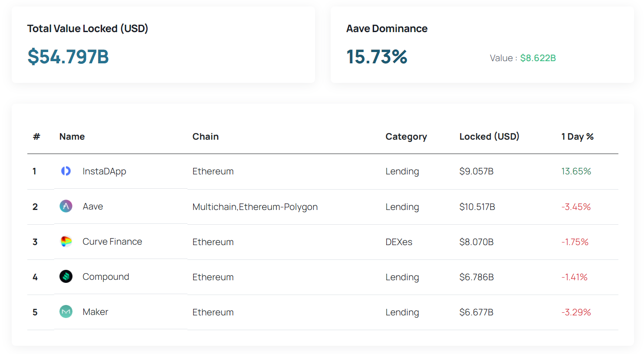The width and height of the screenshot is (644, 354).
Task: Click the InstaDApp logo icon
Action: (66, 171)
